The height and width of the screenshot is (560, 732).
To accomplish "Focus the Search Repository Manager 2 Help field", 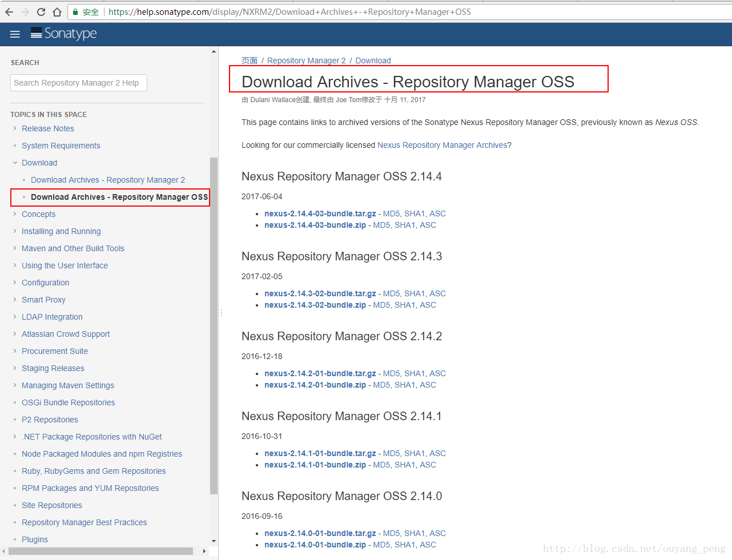I will point(79,83).
